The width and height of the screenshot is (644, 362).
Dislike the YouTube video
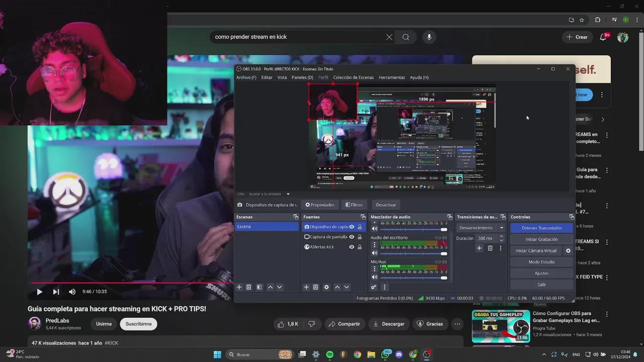click(311, 324)
